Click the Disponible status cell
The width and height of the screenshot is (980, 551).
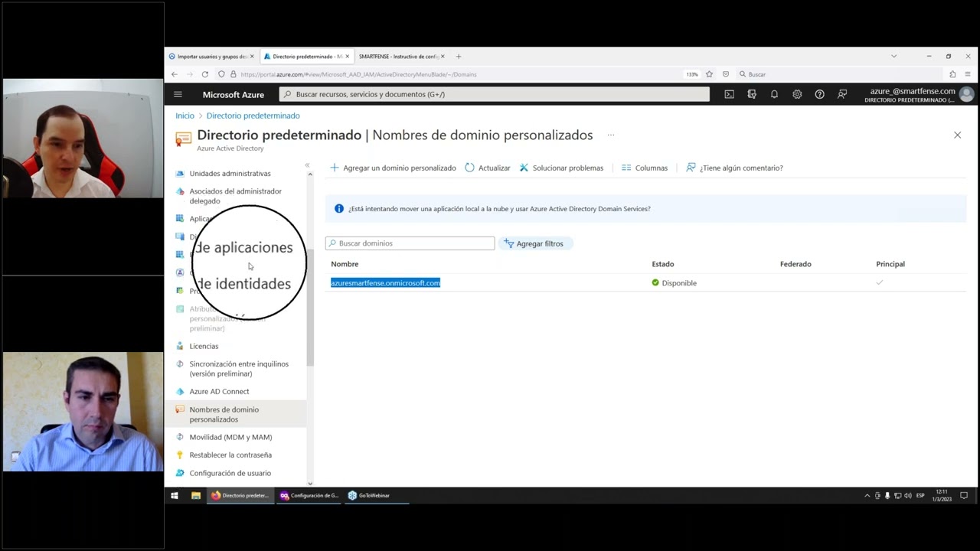[674, 283]
